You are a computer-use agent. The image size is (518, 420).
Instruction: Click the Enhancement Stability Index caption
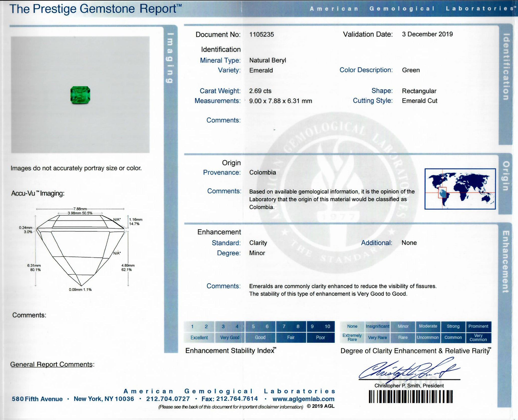coord(231,351)
